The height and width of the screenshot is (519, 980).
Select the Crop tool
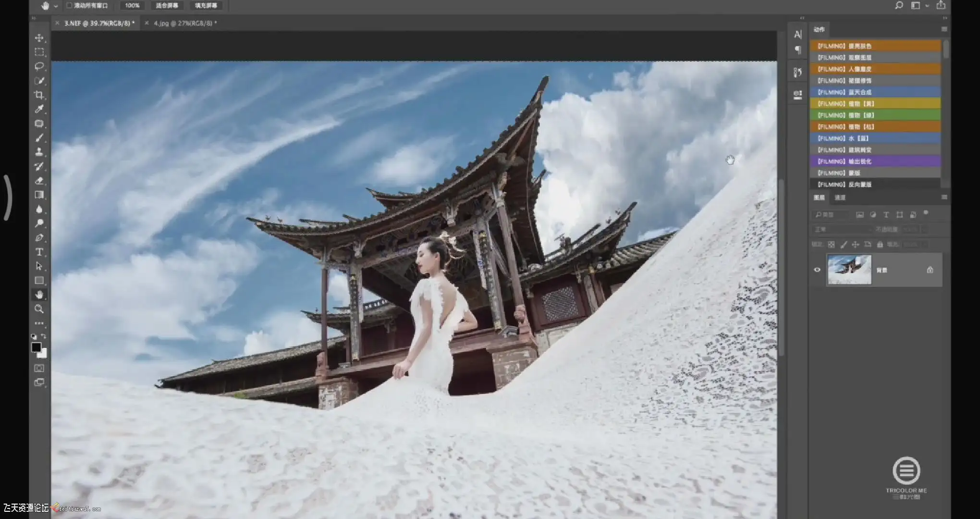(39, 95)
